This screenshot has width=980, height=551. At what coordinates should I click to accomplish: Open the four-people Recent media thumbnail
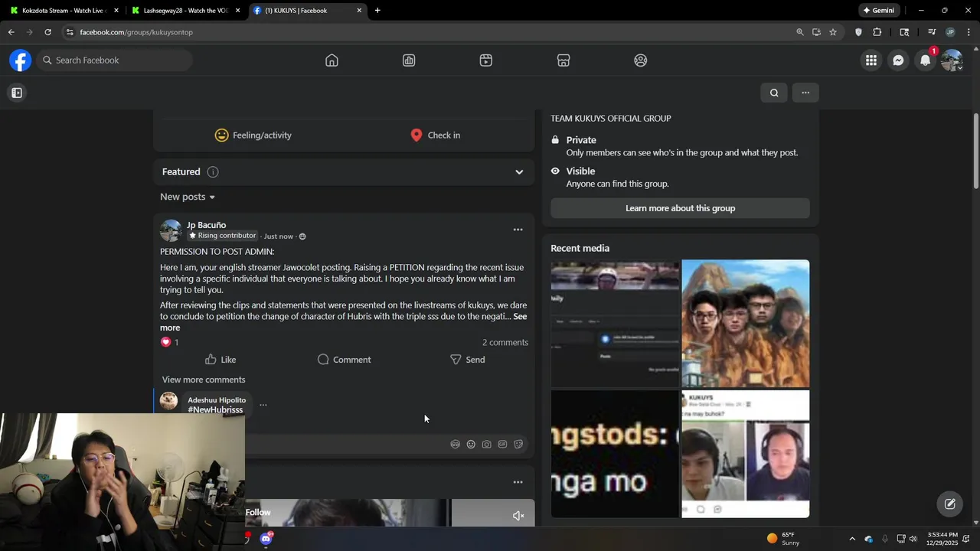[x=745, y=324]
